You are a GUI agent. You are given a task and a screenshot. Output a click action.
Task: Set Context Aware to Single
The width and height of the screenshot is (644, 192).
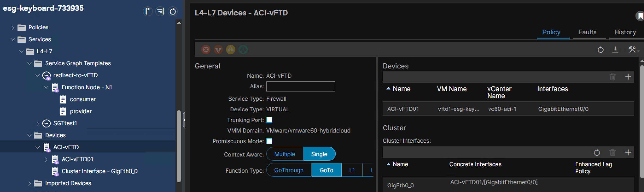pyautogui.click(x=319, y=154)
